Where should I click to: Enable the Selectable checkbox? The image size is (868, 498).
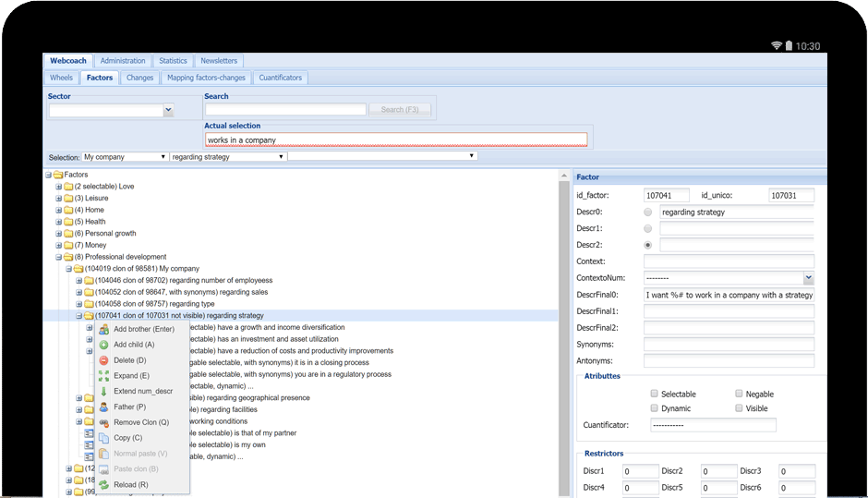[x=654, y=394]
